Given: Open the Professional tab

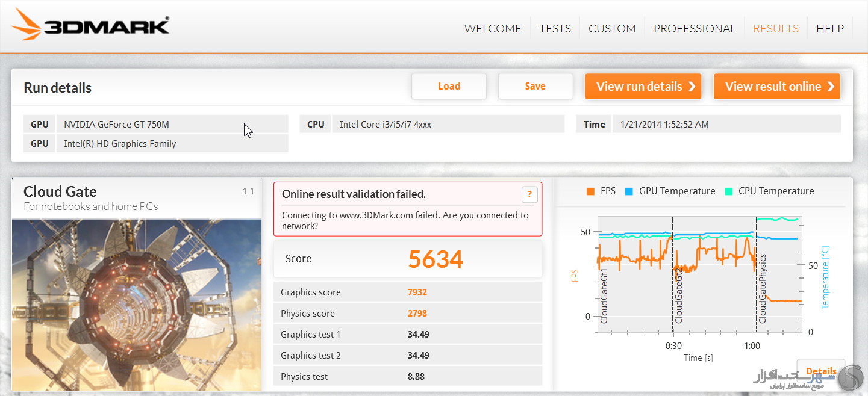Looking at the screenshot, I should (694, 28).
